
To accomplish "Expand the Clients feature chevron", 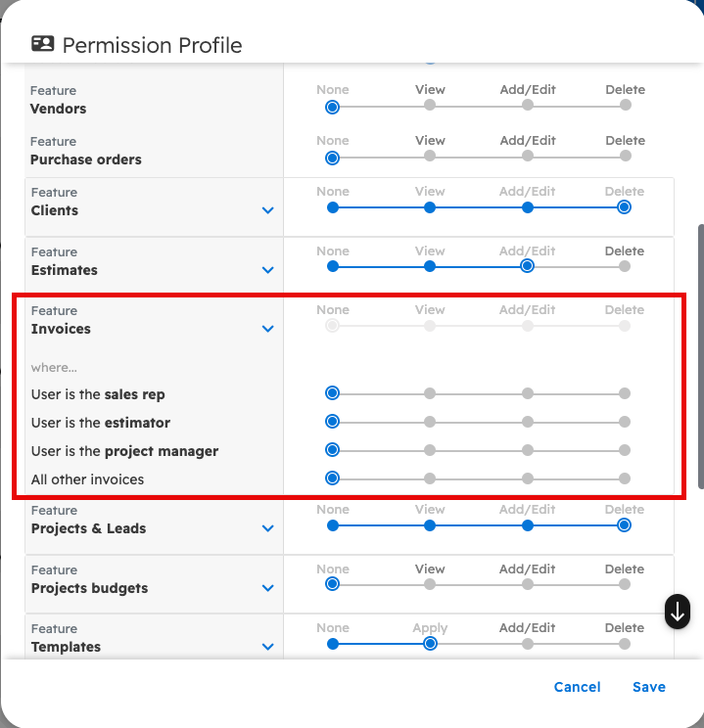I will click(268, 210).
